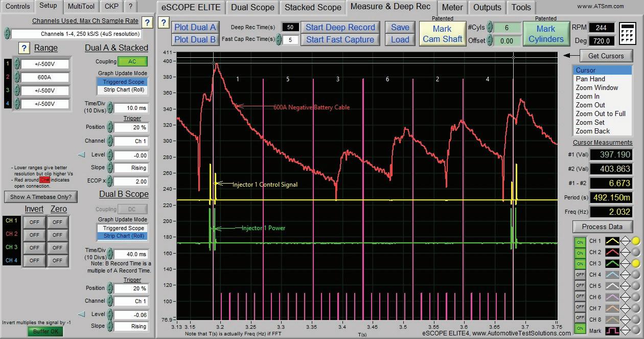The image size is (644, 339).
Task: Open the calculator icon beside RPM
Action: [627, 34]
